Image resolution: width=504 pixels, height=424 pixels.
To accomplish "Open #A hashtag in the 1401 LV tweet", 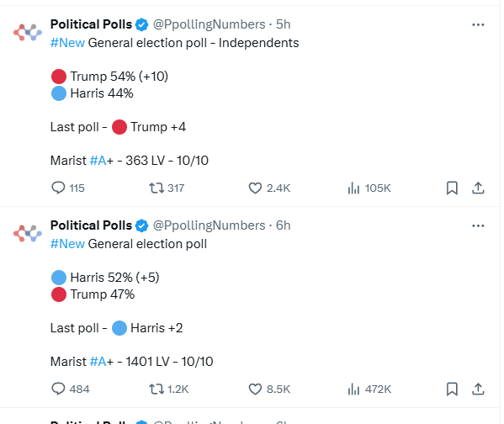I will click(98, 362).
